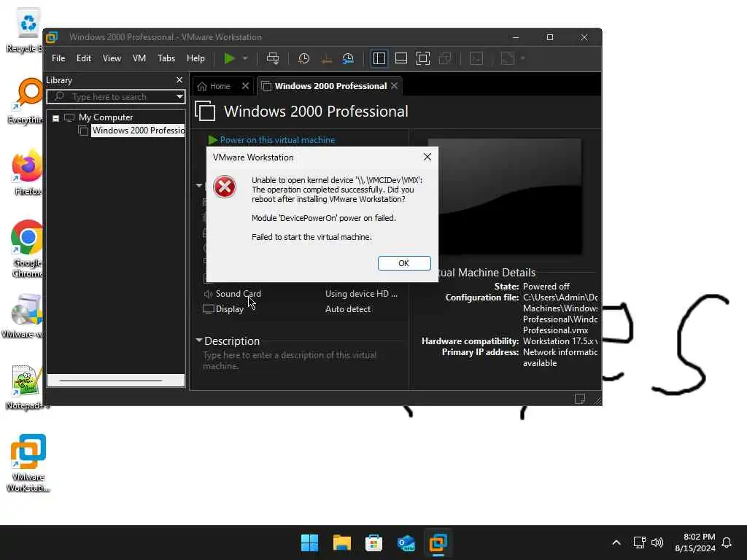Select My Computer in the library tree

coord(106,117)
